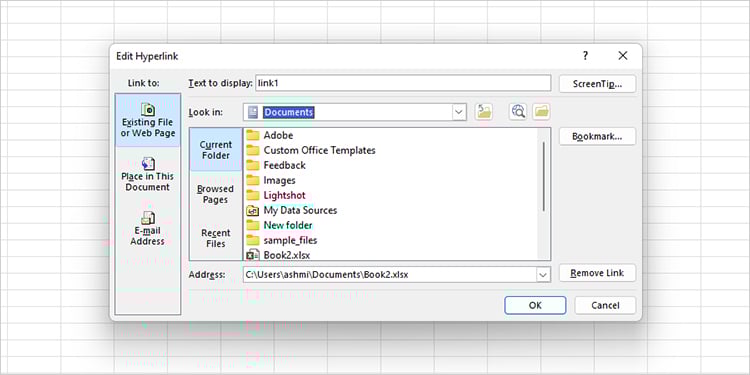Click the help question mark button
Screen dimensions: 750x375
[585, 56]
